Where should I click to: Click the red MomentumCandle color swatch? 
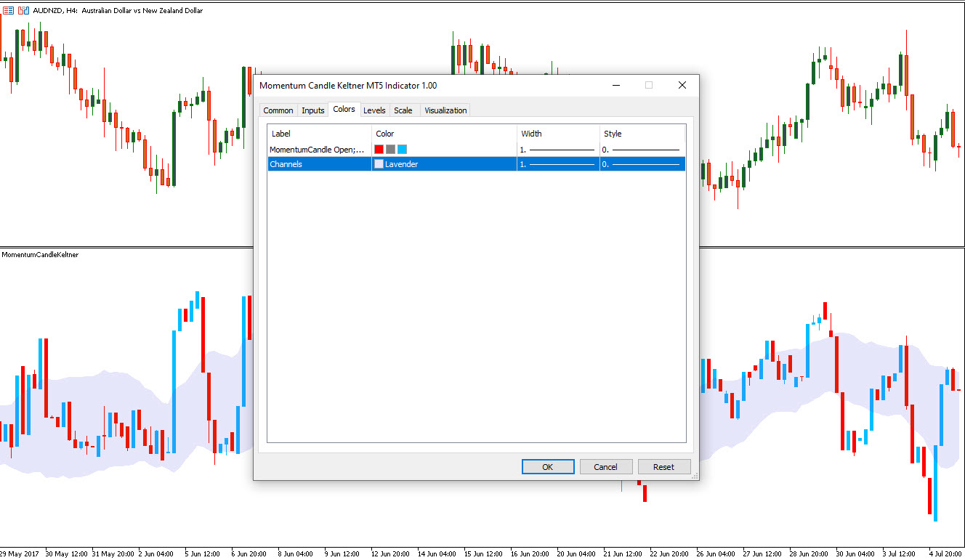click(x=379, y=149)
